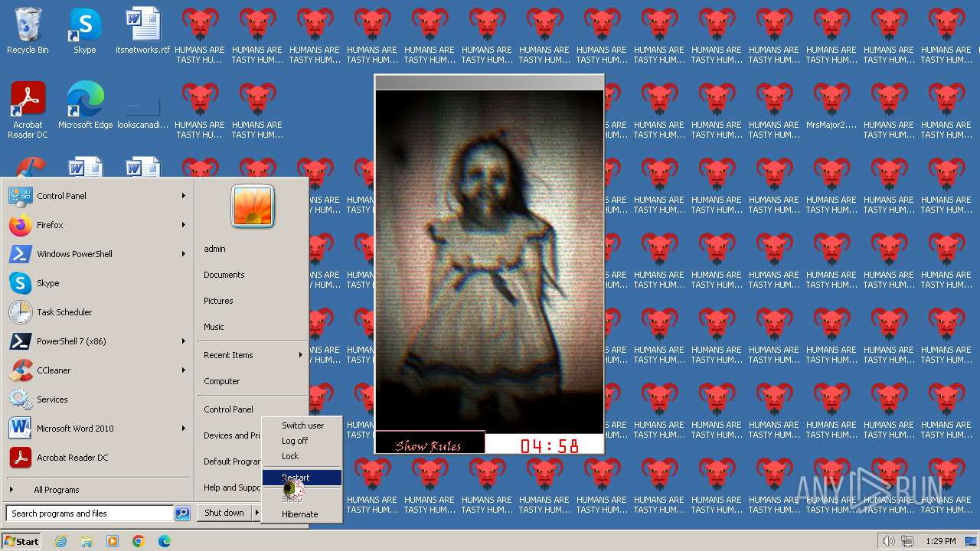Expand the Recent Items submenu arrow

tap(300, 355)
